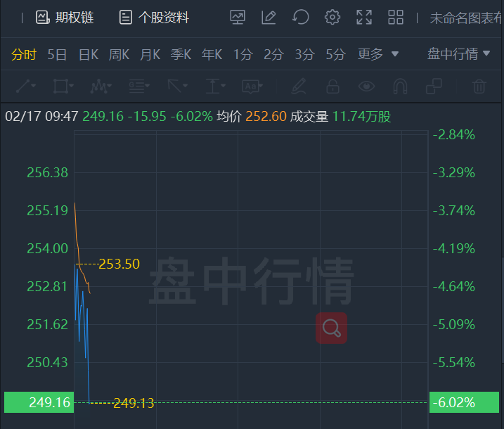Click the red magnifier search button
Viewport: 504px width, 429px height.
[x=331, y=328]
